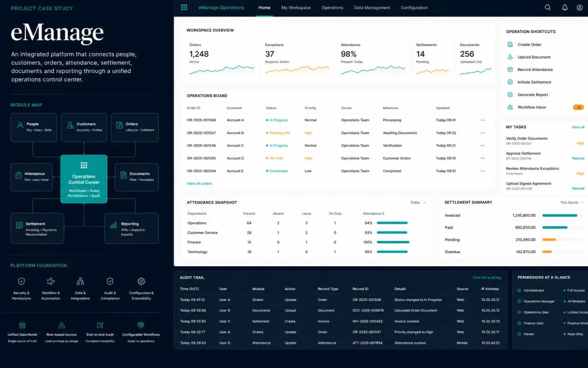Click the Settlements 14 Pending card
588x368 pixels.
point(432,59)
